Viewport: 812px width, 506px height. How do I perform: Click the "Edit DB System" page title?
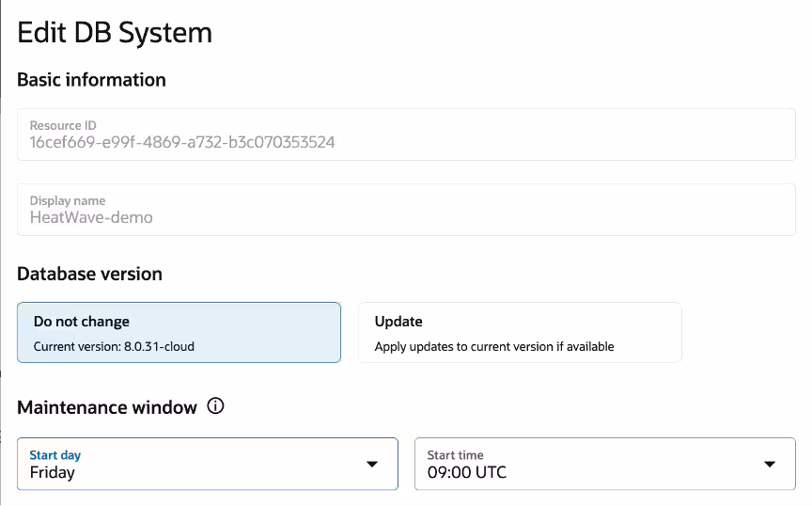click(115, 33)
